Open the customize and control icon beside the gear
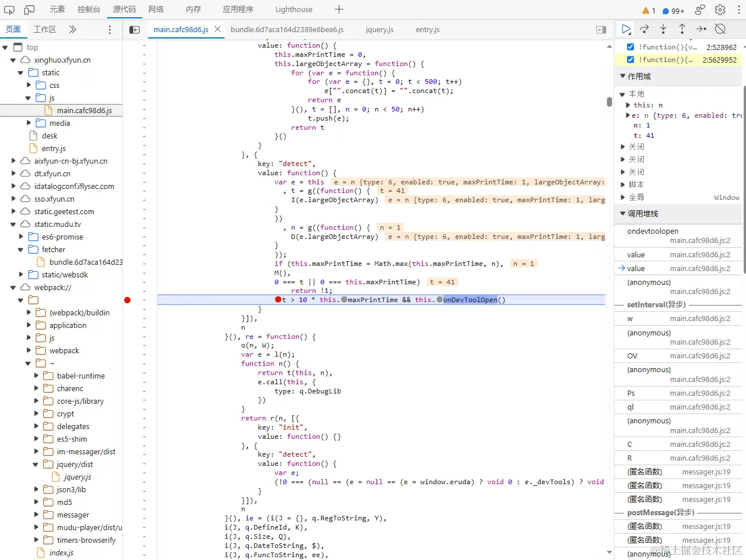 tap(700, 10)
